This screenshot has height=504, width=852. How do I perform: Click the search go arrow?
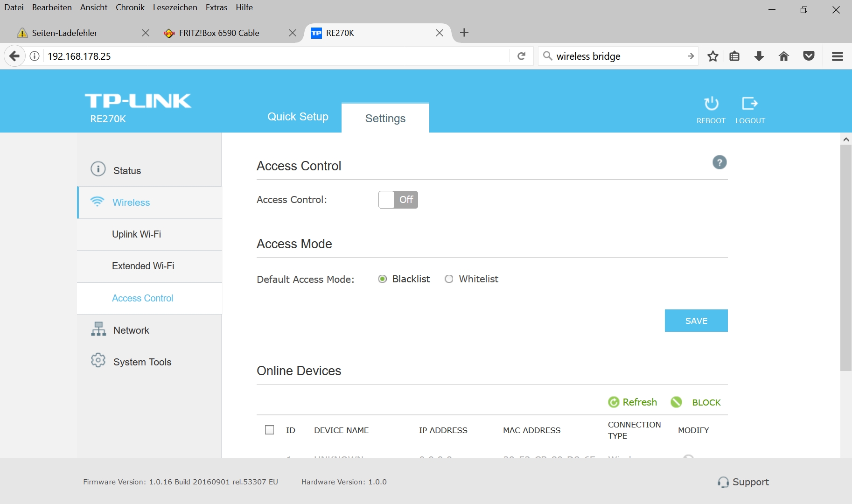click(x=691, y=56)
